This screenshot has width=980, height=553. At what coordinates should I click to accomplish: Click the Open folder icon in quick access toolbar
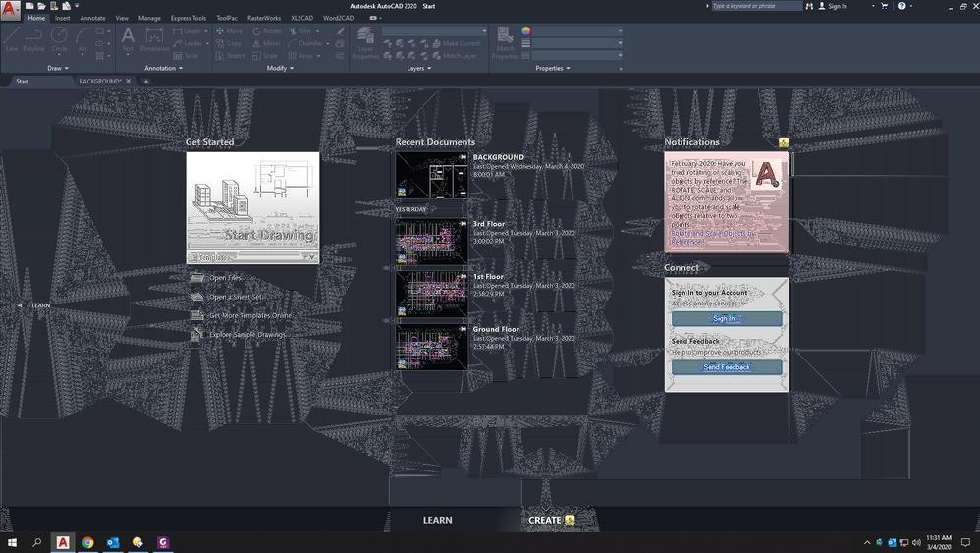42,6
